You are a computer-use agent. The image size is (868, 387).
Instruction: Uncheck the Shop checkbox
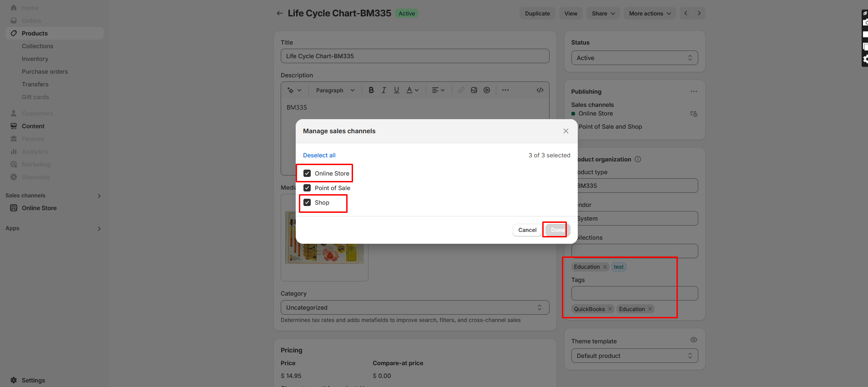(307, 202)
